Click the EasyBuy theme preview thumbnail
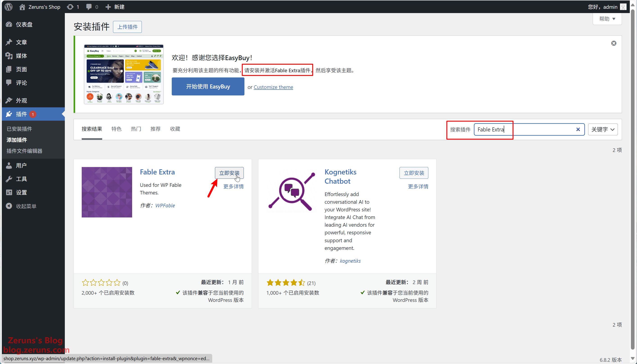Screen dimensions: 637x364 (x=124, y=75)
